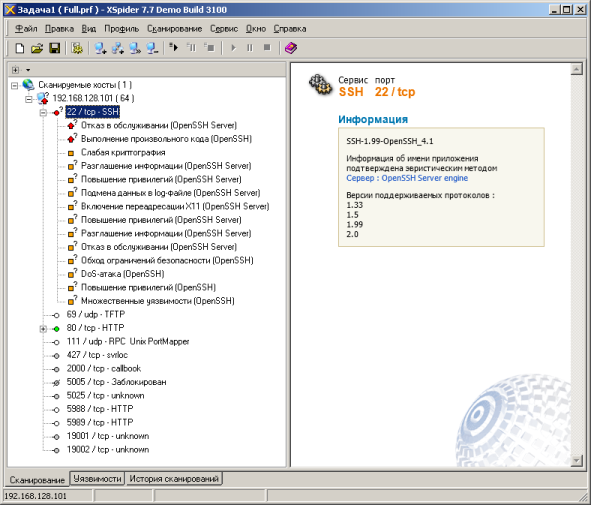
Task: Open the Профиль menu
Action: [121, 29]
